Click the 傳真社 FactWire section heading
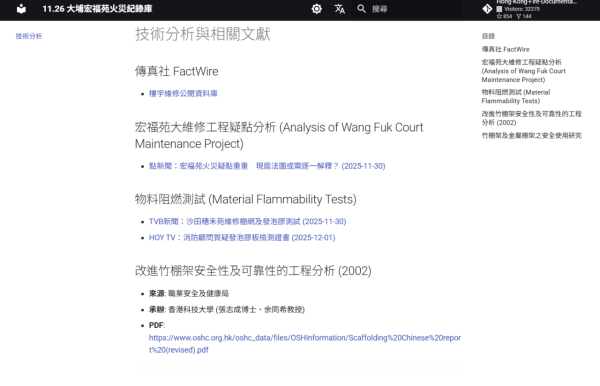Viewport: 600px width, 386px height. pos(176,71)
